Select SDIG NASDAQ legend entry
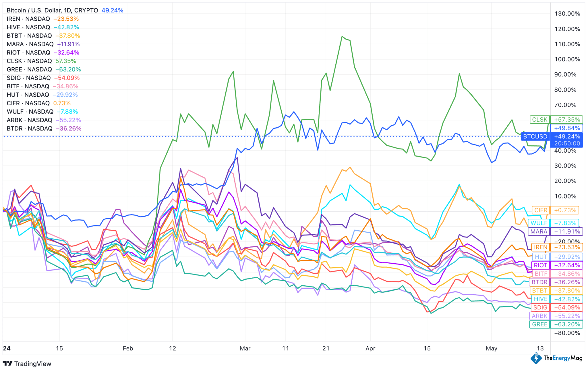The height and width of the screenshot is (370, 588). [x=28, y=78]
